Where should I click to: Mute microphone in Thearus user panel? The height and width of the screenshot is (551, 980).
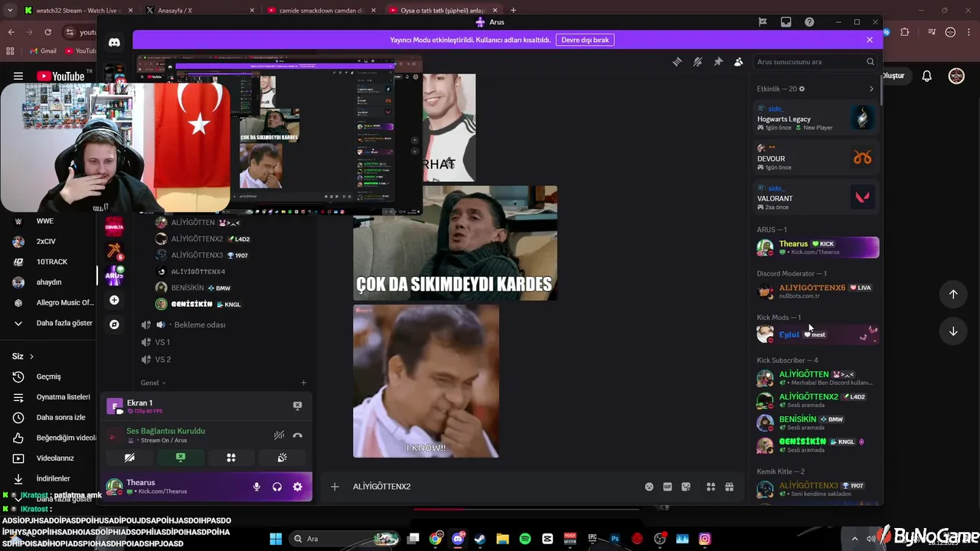point(256,487)
